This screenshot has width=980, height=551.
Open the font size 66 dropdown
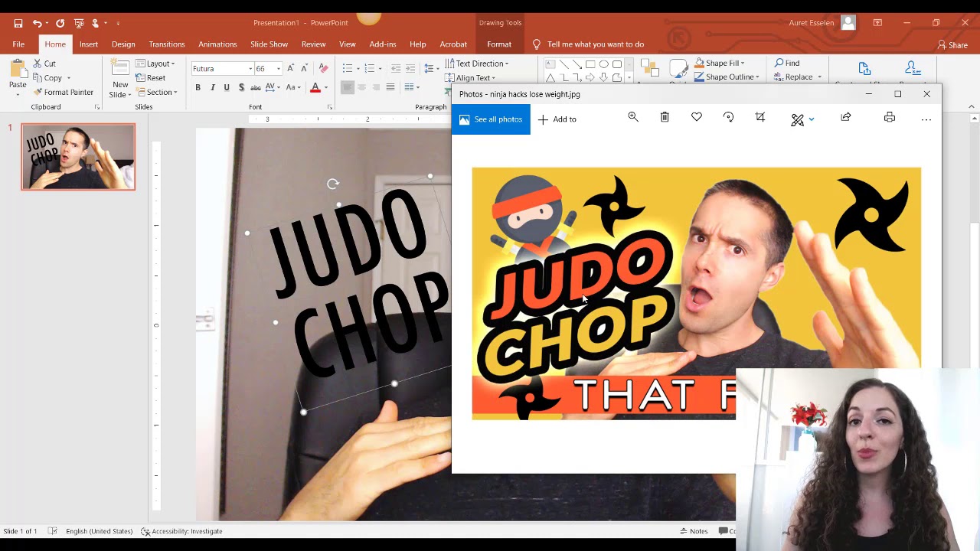tap(279, 69)
